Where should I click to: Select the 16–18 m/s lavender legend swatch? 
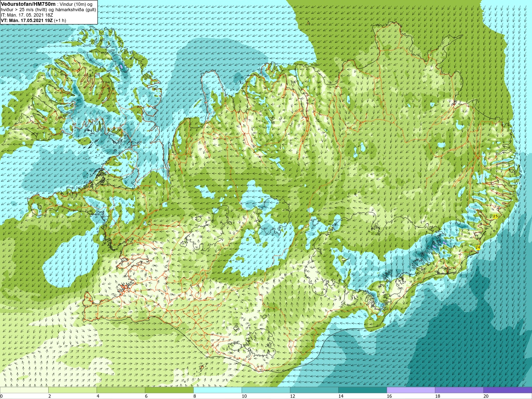pyautogui.click(x=411, y=390)
